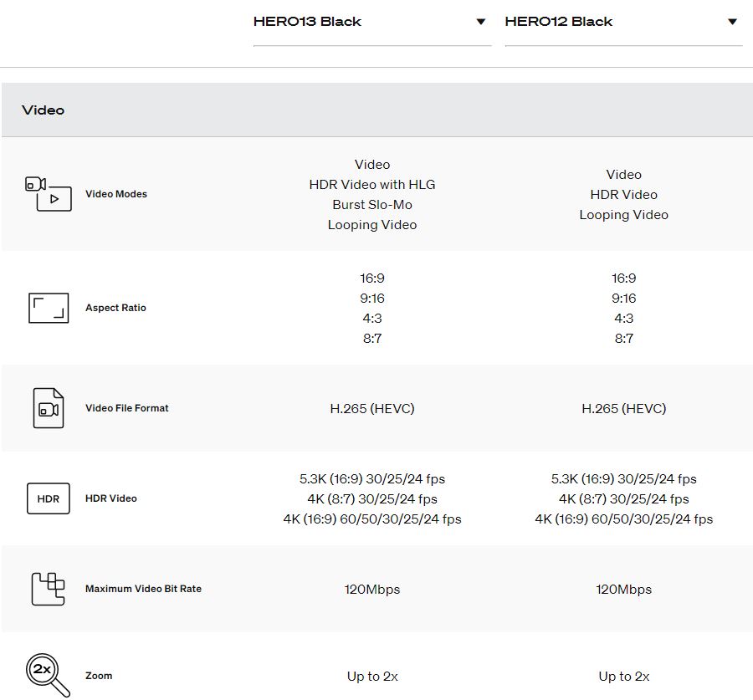This screenshot has height=700, width=753.
Task: Click the Maximum Video Bit Rate label
Action: [x=143, y=589]
